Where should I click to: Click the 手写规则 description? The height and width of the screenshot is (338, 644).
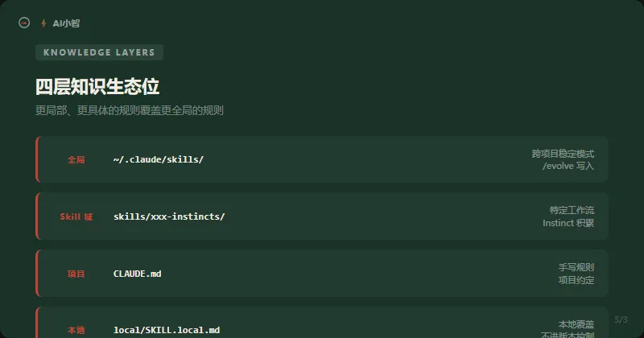point(576,267)
